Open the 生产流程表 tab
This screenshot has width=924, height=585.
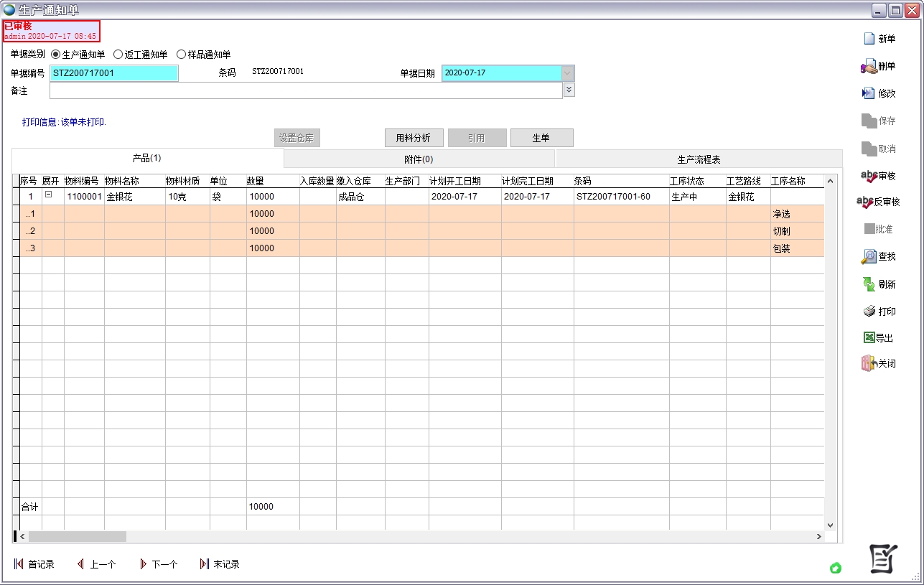699,159
